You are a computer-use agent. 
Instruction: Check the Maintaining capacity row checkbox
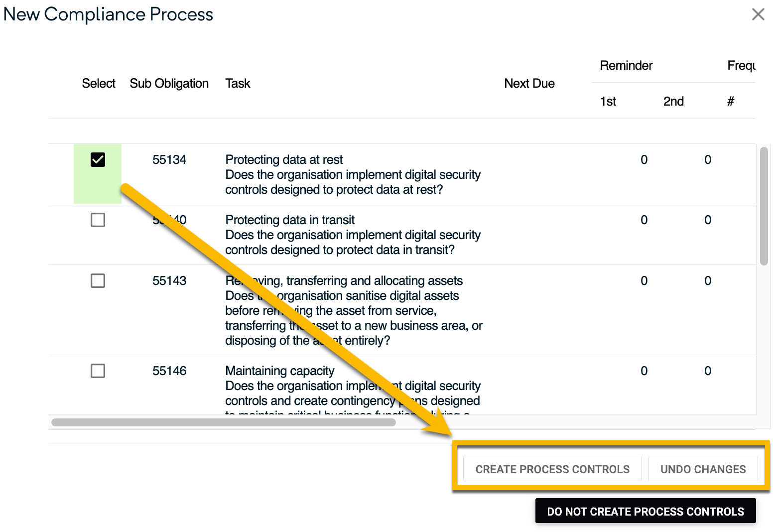coord(98,371)
